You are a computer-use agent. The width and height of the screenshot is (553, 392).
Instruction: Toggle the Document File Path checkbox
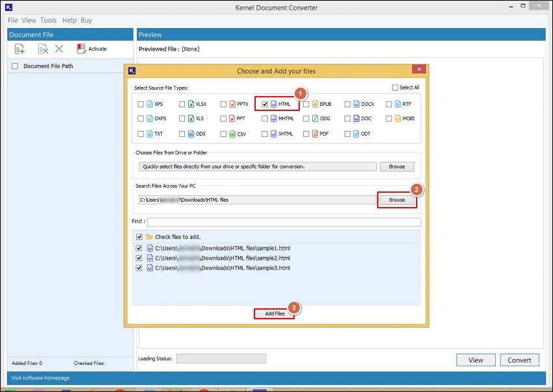click(x=15, y=66)
